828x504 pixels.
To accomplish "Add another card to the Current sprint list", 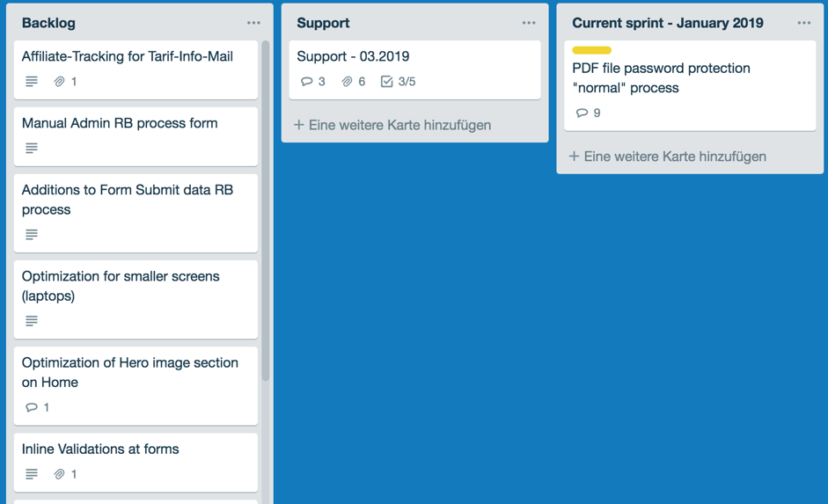I will click(668, 157).
